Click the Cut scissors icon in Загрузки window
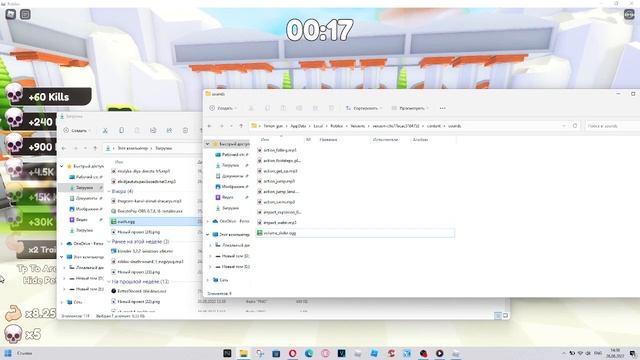 (x=105, y=131)
